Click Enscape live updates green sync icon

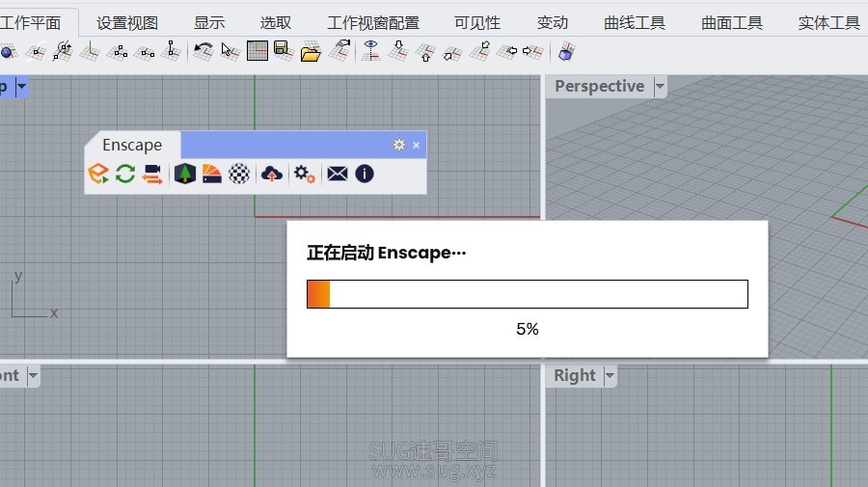tap(125, 174)
